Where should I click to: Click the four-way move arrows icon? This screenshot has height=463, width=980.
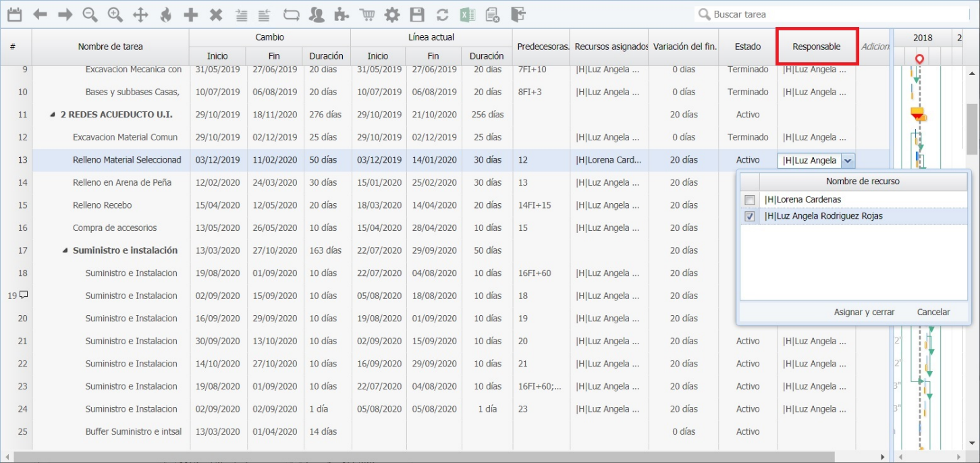(x=140, y=14)
